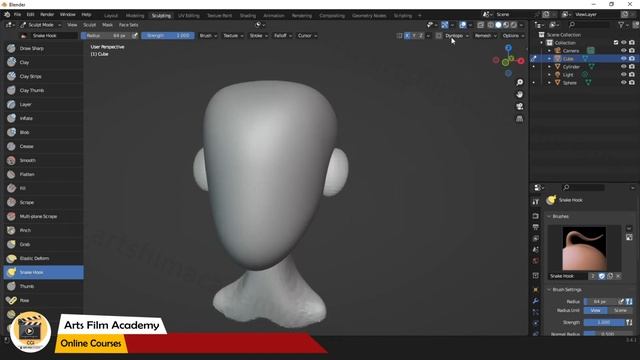This screenshot has height=360, width=640.
Task: Adjust the header Strength slider
Action: coord(168,36)
